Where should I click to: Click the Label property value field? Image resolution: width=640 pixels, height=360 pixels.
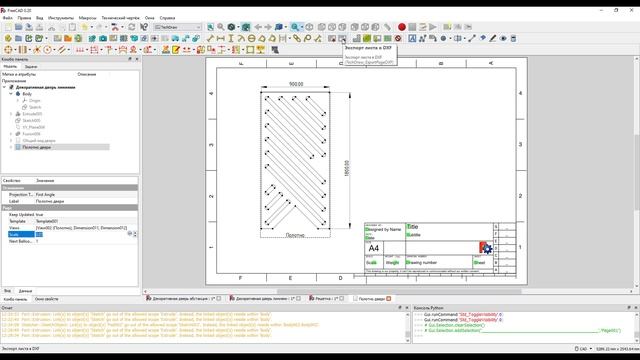click(x=86, y=201)
